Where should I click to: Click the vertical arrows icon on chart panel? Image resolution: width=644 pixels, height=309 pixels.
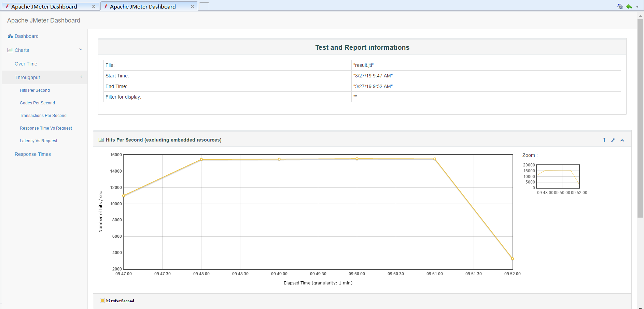(604, 140)
